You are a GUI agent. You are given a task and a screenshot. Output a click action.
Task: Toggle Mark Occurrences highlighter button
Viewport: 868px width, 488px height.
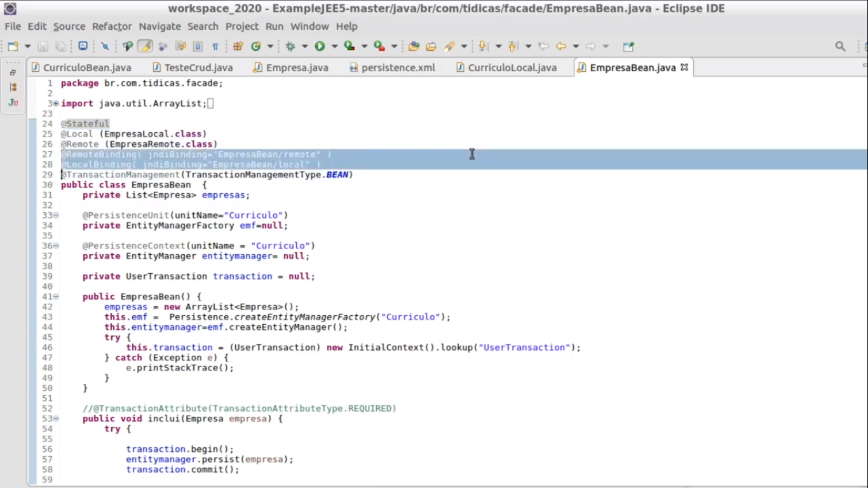tap(146, 46)
